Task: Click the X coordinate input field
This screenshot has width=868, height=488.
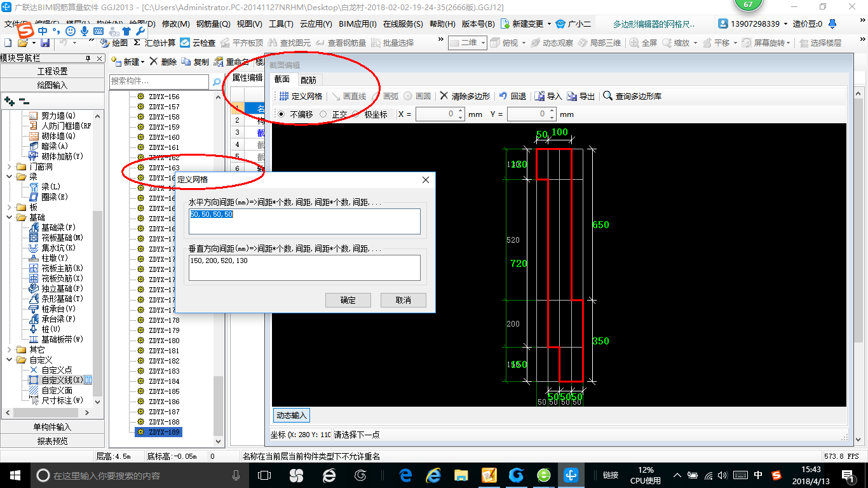Action: coord(440,114)
